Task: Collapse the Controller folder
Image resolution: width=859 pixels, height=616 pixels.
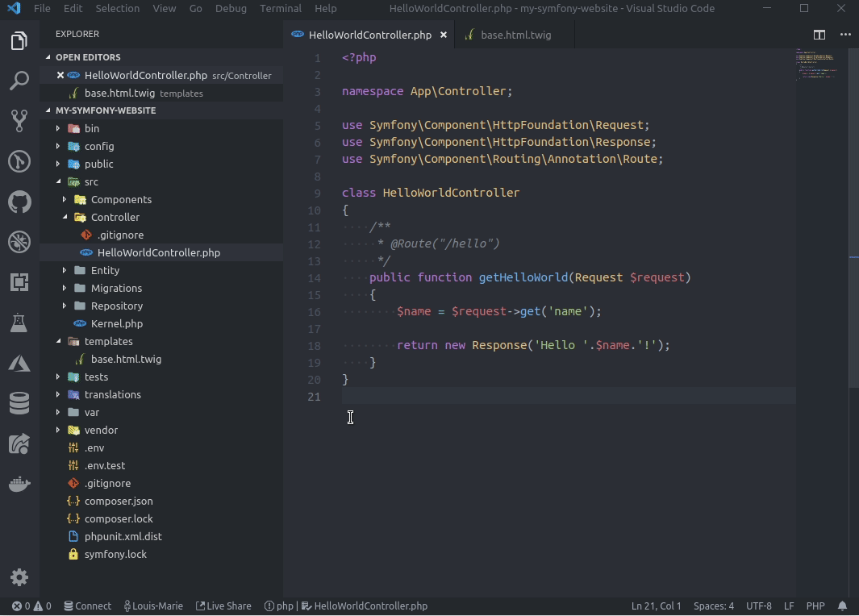Action: pyautogui.click(x=64, y=218)
